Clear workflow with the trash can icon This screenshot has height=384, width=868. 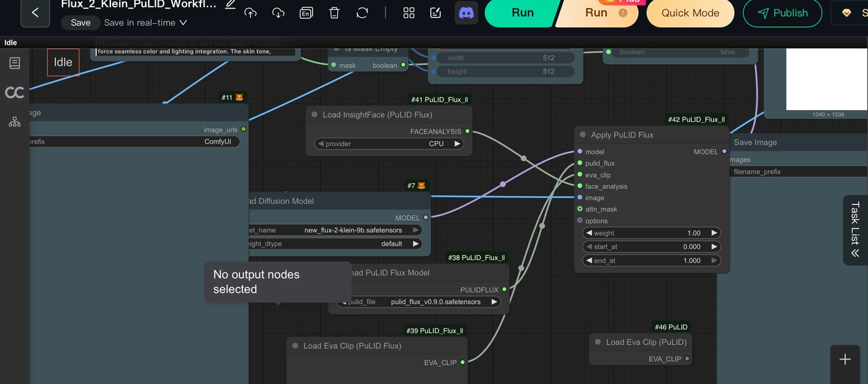click(x=334, y=12)
